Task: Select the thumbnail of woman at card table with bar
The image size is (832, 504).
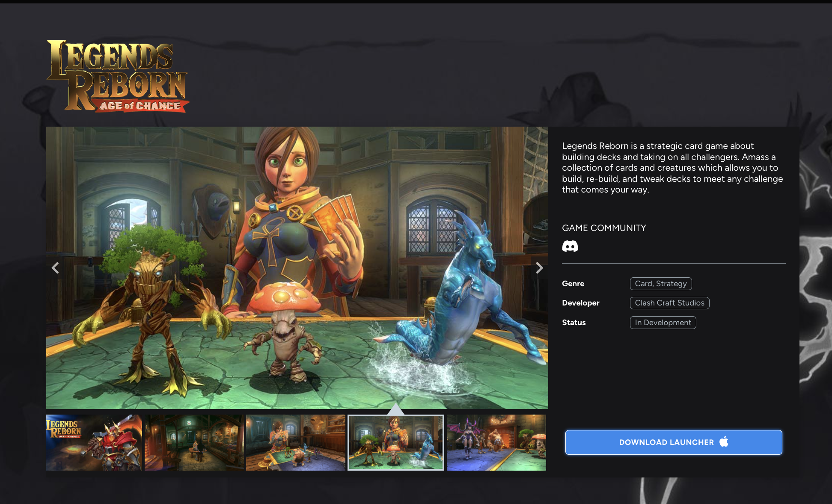Action: point(296,442)
